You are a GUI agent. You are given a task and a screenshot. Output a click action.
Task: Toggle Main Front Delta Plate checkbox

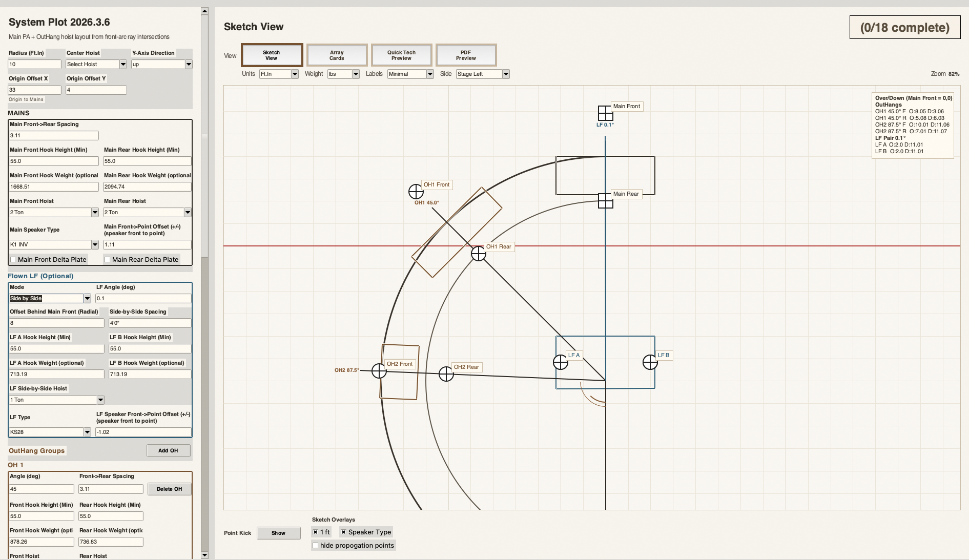point(14,260)
